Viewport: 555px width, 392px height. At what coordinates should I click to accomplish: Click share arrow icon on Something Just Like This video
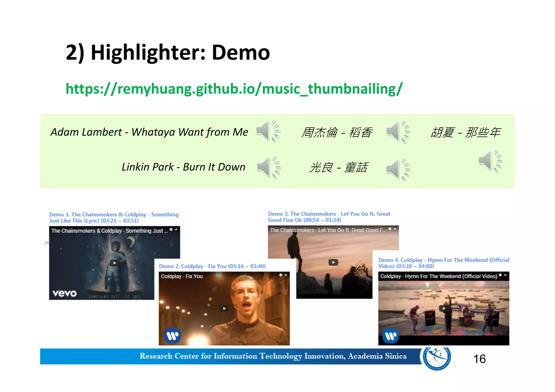176,230
